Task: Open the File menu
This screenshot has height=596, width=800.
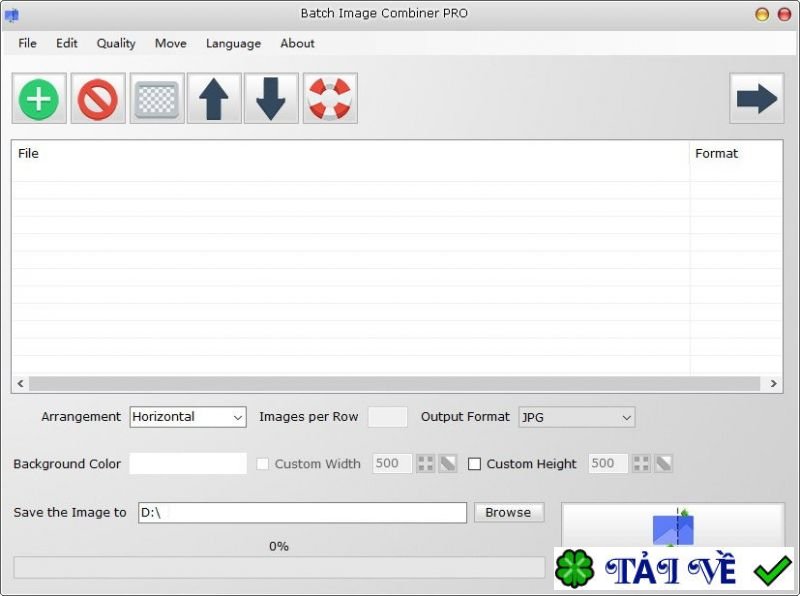Action: (27, 43)
